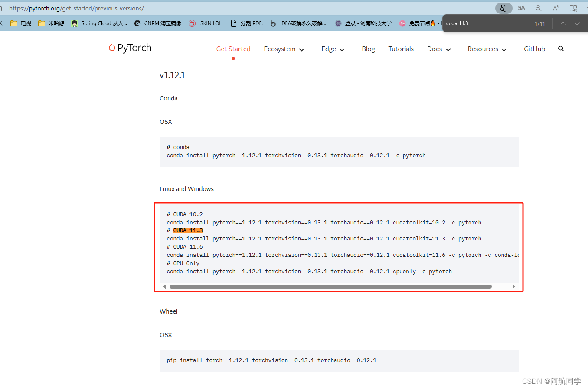The width and height of the screenshot is (588, 389).
Task: Click the immersive reader icon
Action: coord(573,8)
